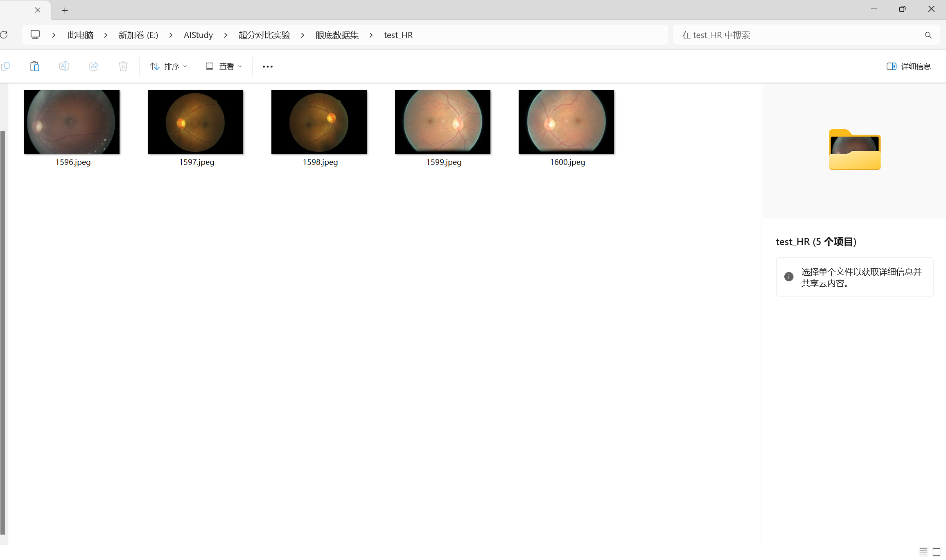Open the 查看 view dropdown
The image size is (946, 560).
coord(224,66)
